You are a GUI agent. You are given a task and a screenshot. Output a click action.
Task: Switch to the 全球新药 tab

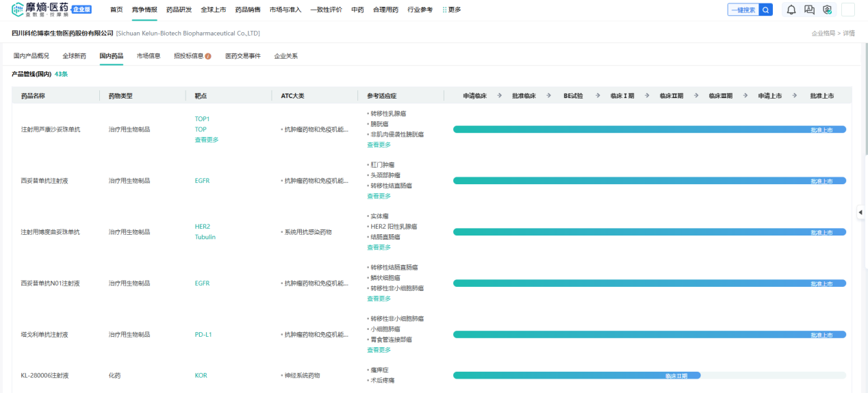tap(74, 56)
